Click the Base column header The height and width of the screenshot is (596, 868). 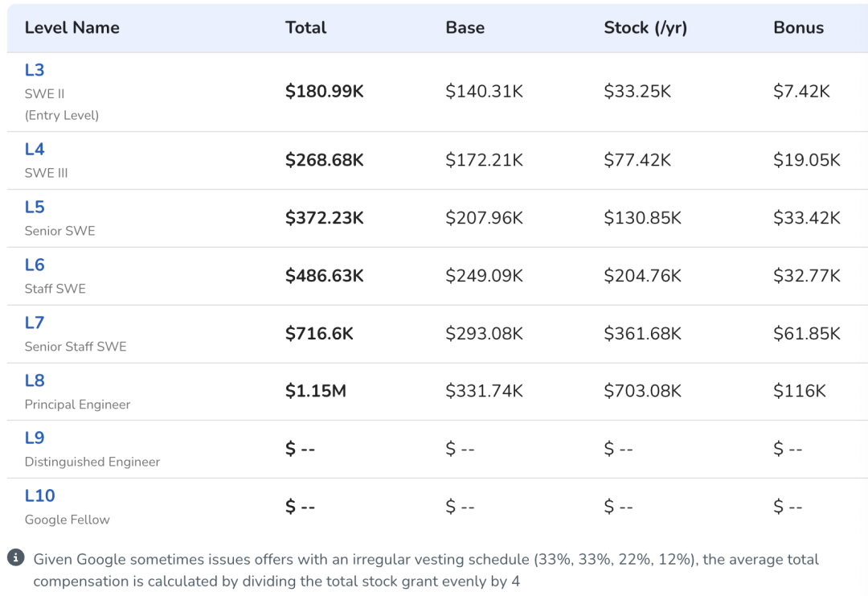(465, 27)
